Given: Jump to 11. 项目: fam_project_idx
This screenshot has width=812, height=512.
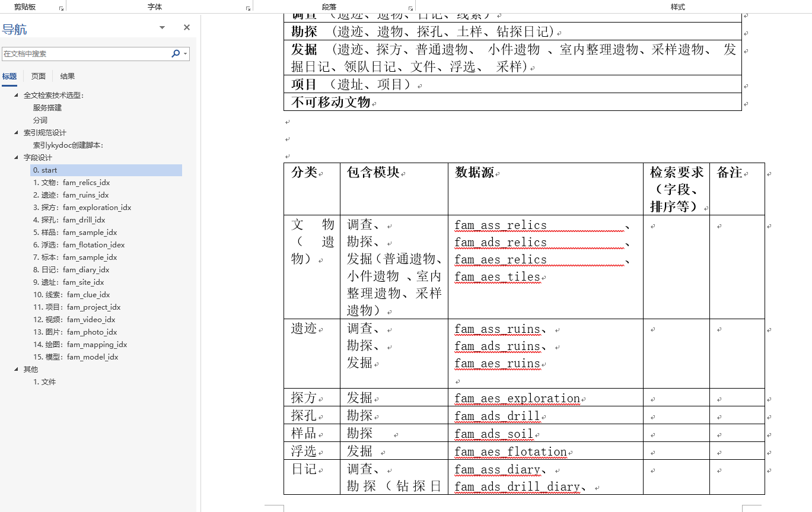Looking at the screenshot, I should pyautogui.click(x=77, y=307).
